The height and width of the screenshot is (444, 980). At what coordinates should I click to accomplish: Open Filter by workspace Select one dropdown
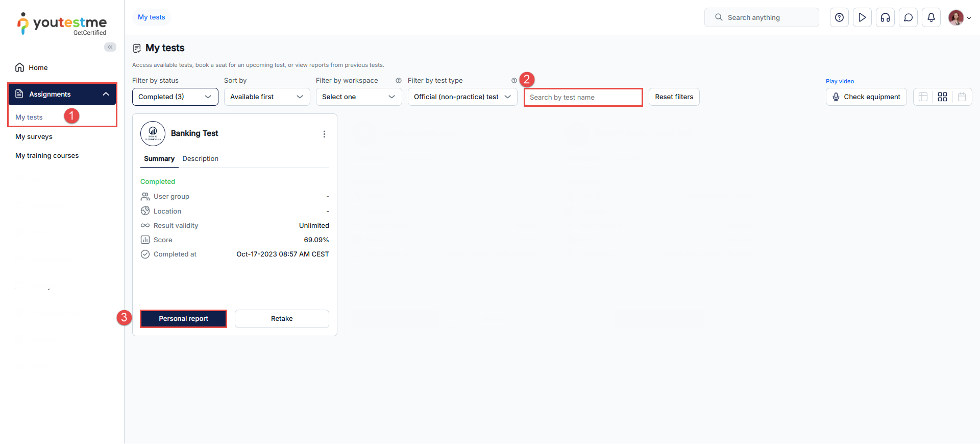point(358,97)
